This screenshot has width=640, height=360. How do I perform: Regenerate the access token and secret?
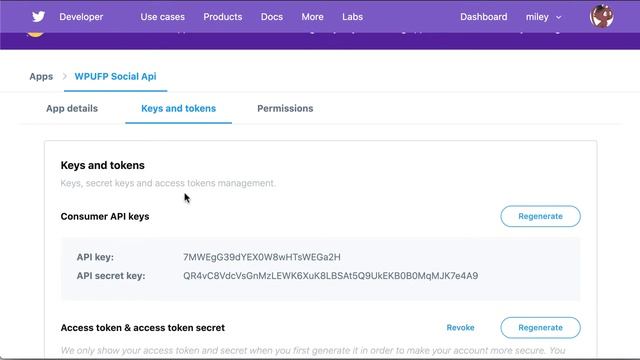point(540,328)
